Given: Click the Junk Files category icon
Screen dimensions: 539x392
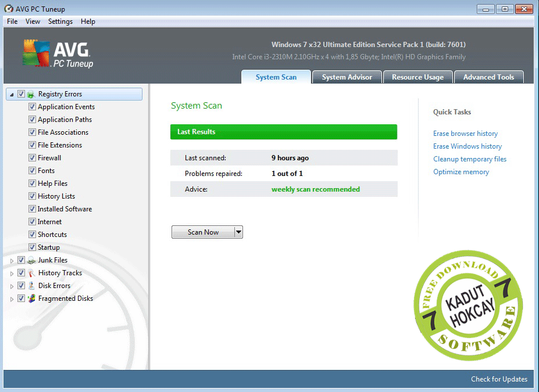Looking at the screenshot, I should [x=31, y=260].
